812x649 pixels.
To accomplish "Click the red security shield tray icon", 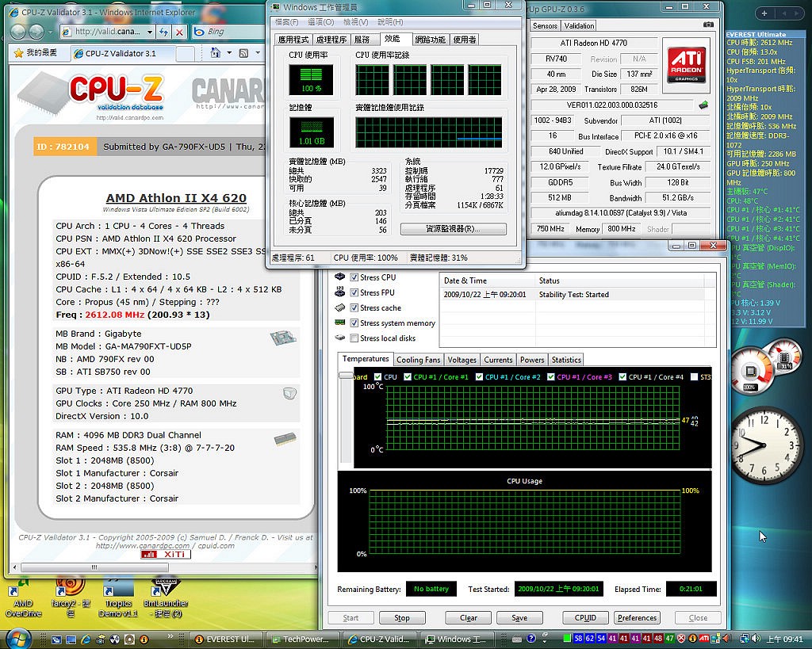I will click(x=681, y=639).
